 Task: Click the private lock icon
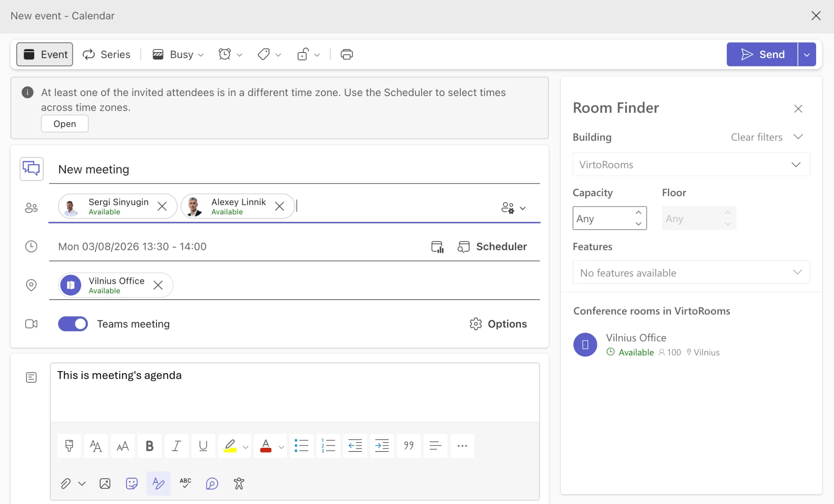point(303,54)
